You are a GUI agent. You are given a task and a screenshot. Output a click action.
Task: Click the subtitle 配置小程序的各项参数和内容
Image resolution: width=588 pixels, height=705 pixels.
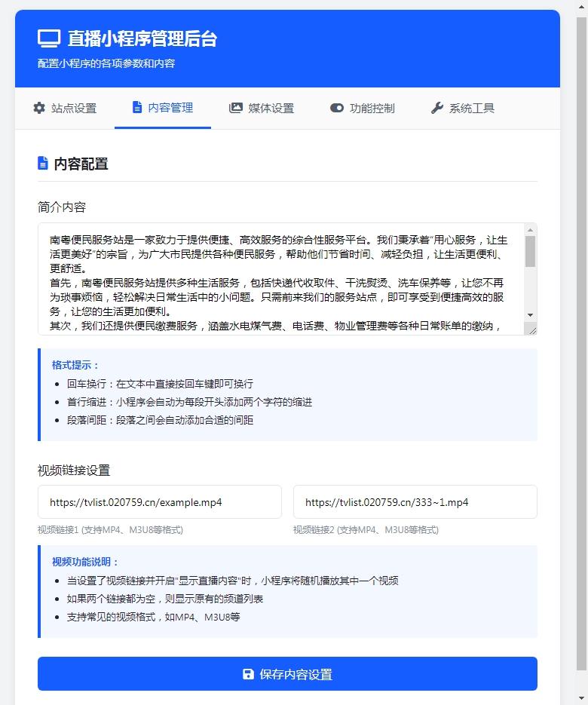[106, 63]
